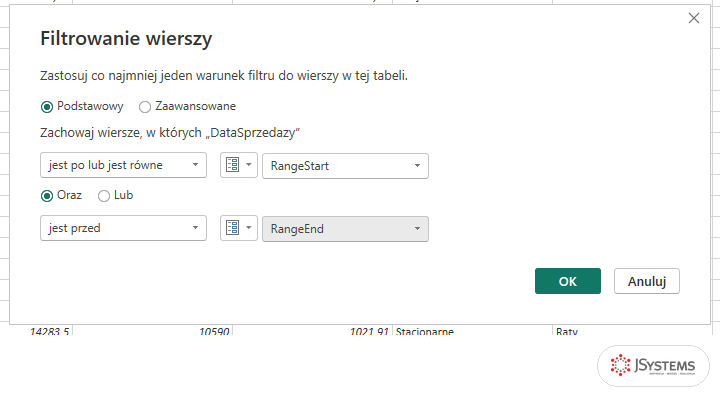Open value type selector beside RangeEnd
The image size is (720, 397).
click(239, 228)
